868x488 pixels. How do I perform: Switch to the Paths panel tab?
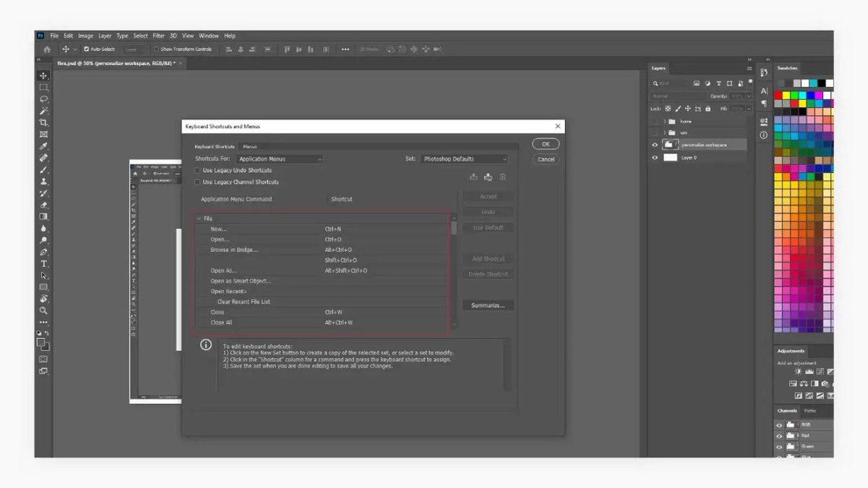pyautogui.click(x=810, y=411)
